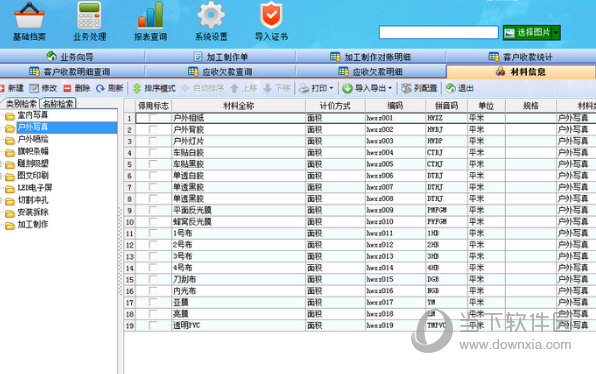Toggle 停用标志 checkbox for 平面反光膜
The image size is (596, 374).
[x=153, y=210]
